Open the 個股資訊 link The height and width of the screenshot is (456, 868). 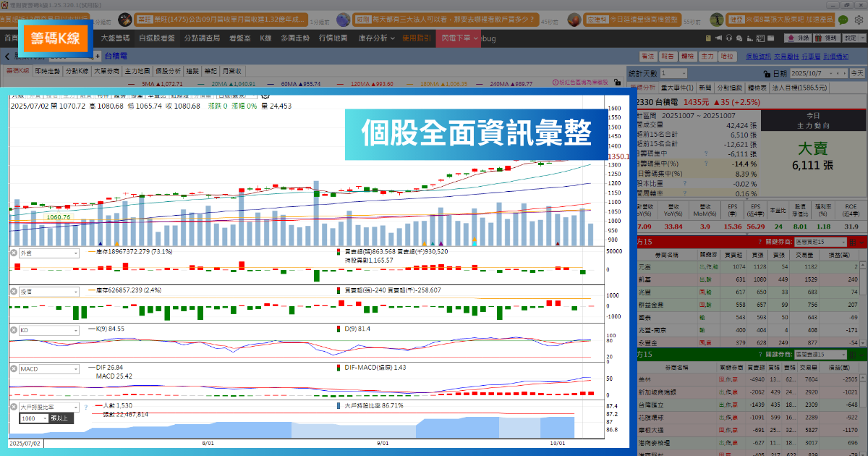point(758,56)
